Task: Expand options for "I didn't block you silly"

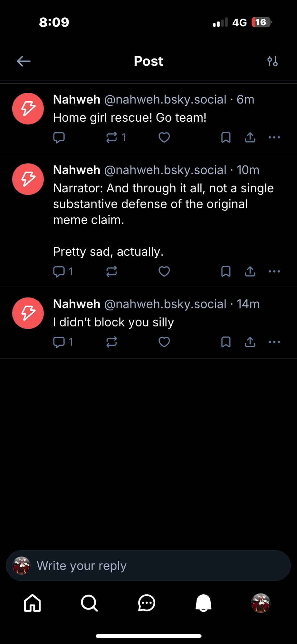Action: pyautogui.click(x=274, y=342)
